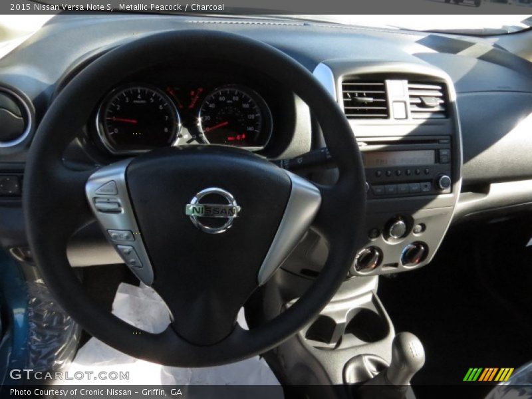Click the "Metallic Peacock / Charcoal" caption text
Screen dimensions: 532x399
pos(172,7)
